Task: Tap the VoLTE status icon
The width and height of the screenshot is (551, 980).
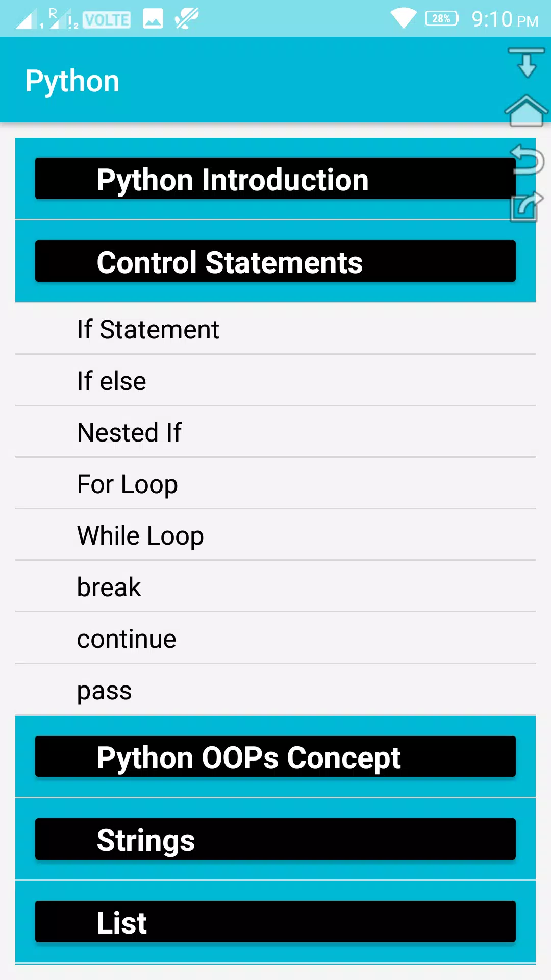Action: tap(107, 20)
